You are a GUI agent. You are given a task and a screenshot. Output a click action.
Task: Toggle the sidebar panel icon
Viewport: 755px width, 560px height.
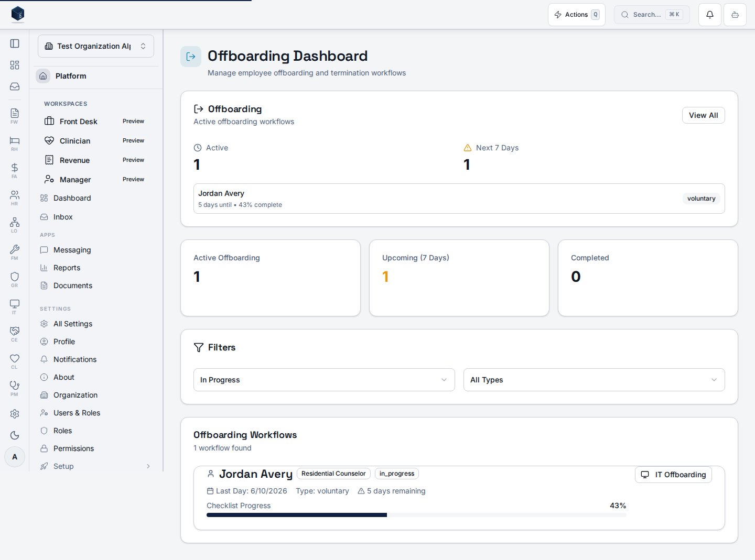(x=15, y=43)
